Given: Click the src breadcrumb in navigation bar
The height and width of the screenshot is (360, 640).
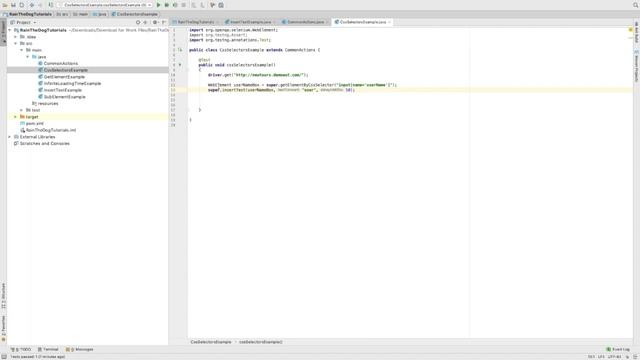Looking at the screenshot, I should tap(62, 14).
